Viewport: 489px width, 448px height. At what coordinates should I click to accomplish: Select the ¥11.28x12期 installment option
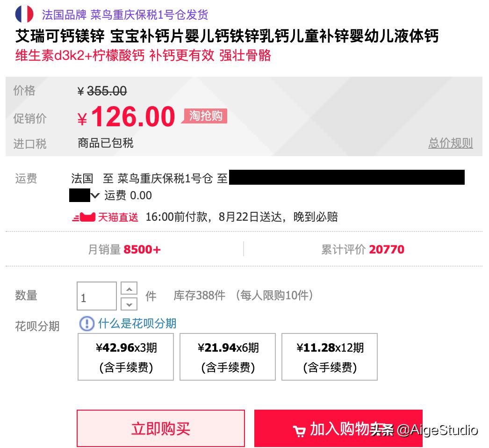click(x=329, y=356)
